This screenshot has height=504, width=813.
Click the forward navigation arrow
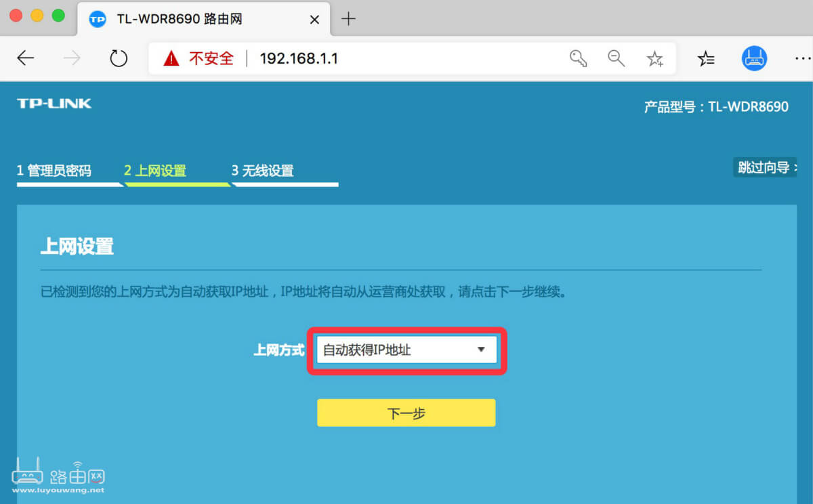click(x=71, y=58)
